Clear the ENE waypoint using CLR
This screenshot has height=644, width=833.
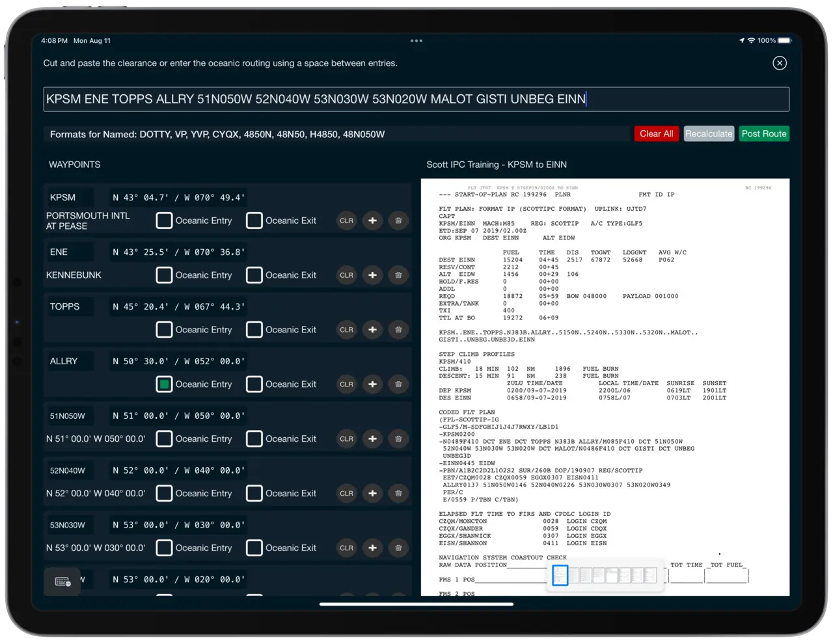(346, 275)
